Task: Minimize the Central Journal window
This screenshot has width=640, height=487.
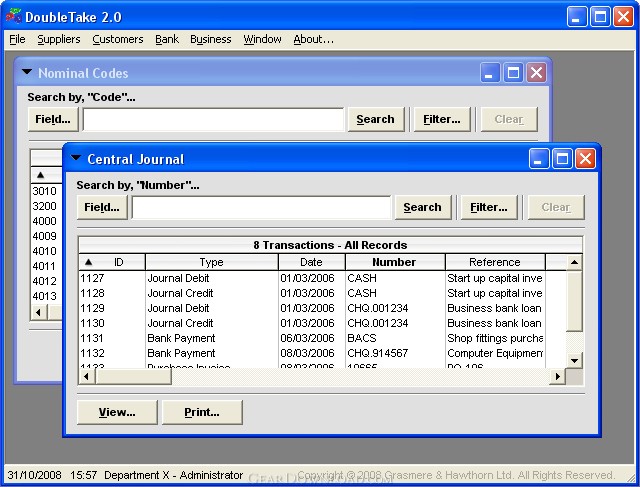Action: (x=539, y=158)
